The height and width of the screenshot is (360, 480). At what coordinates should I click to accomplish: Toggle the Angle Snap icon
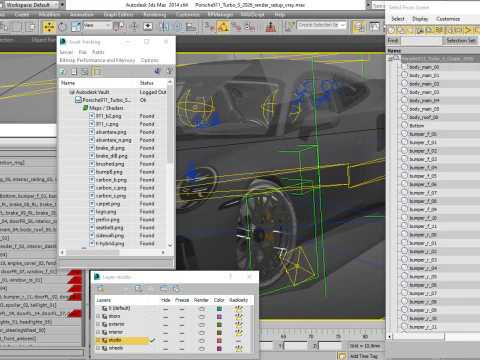click(223, 27)
